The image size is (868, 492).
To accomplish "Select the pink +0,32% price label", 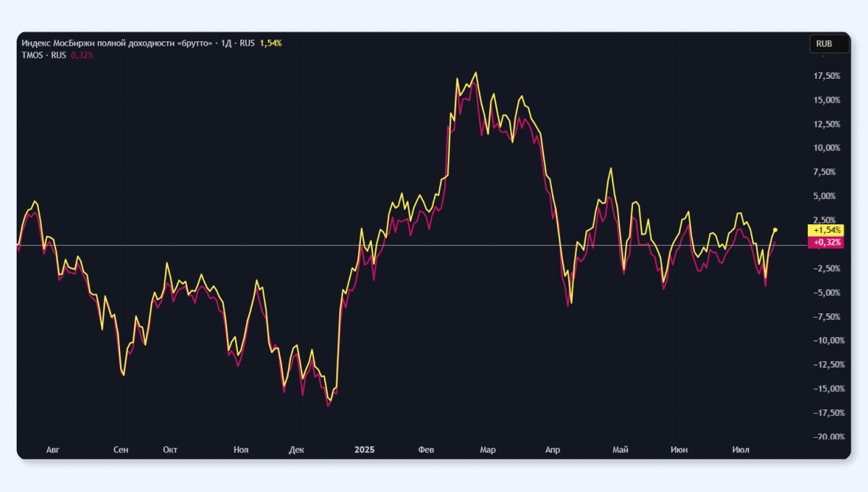I will coord(827,242).
